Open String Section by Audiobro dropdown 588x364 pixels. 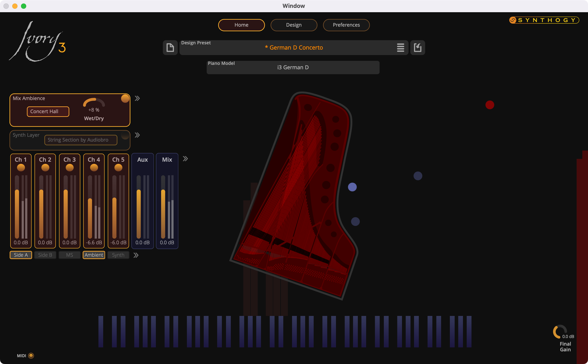81,140
